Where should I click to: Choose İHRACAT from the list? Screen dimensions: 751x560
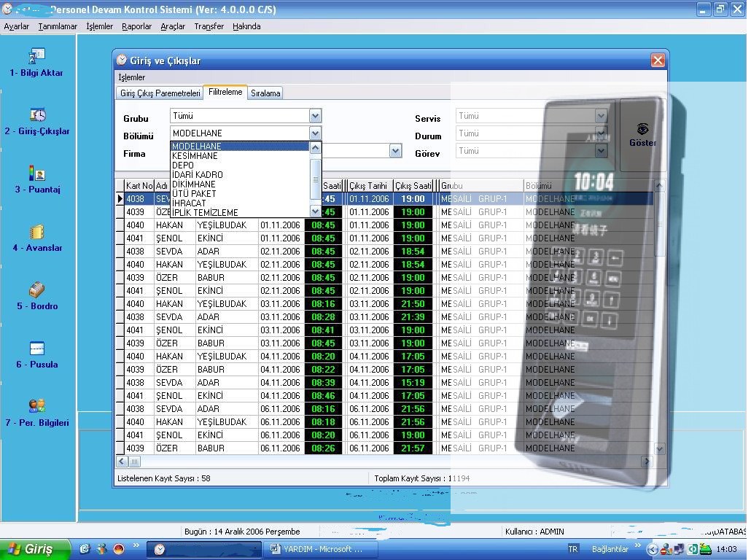click(240, 203)
